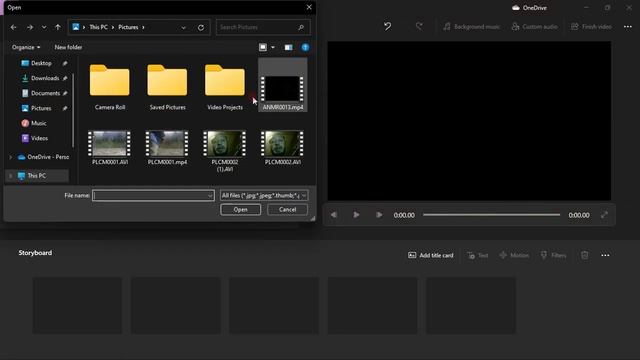640x360 pixels.
Task: Select the PLCM0001.AVI video file
Action: (110, 148)
